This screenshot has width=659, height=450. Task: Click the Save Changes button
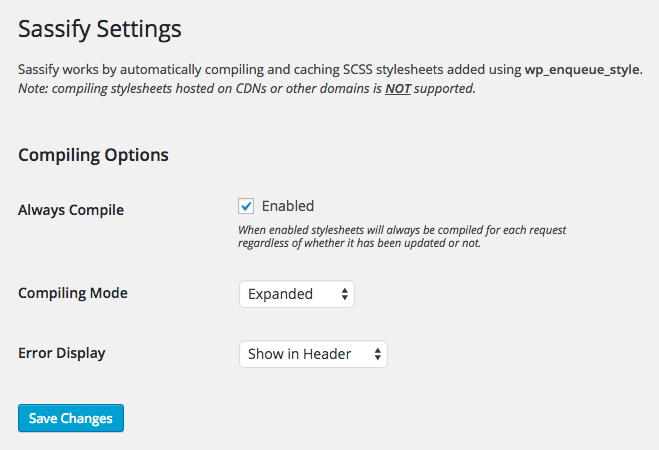pos(71,418)
